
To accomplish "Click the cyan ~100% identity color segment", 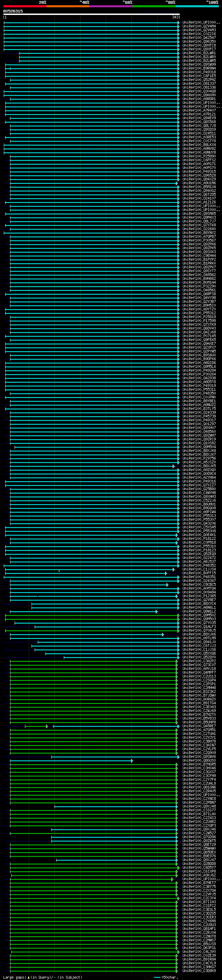I will pyautogui.click(x=197, y=6).
